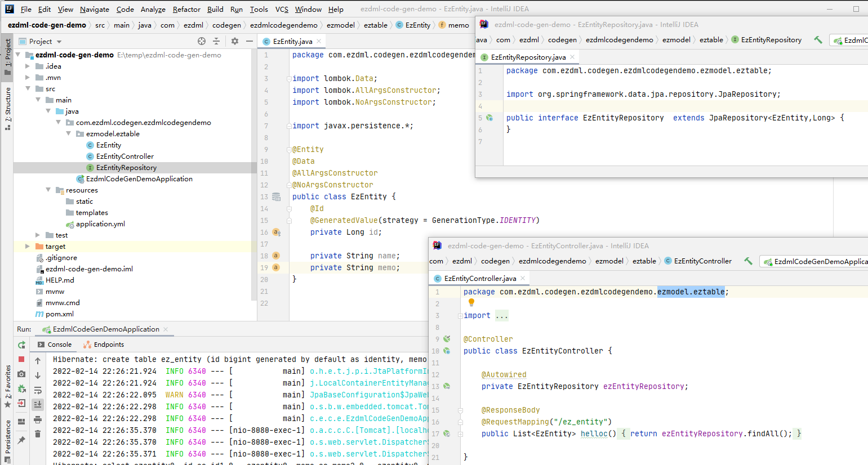The height and width of the screenshot is (465, 868).
Task: Collapse the resources folder in Project tree
Action: tap(47, 190)
